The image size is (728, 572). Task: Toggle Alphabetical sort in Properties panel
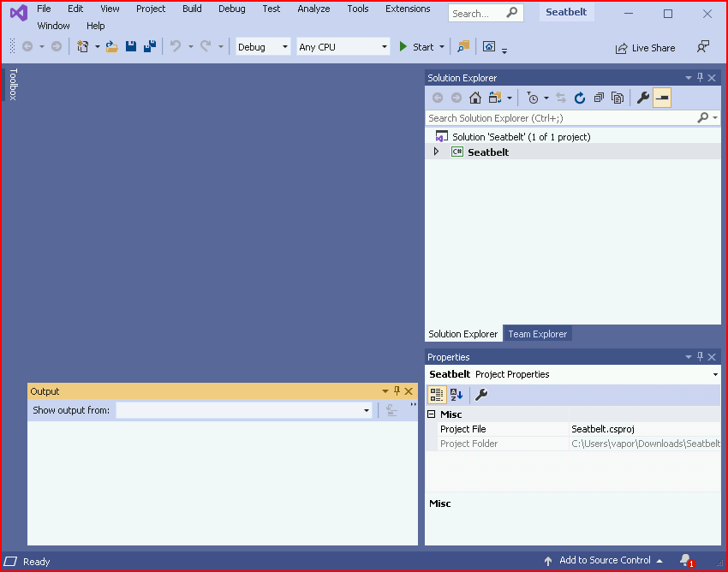[456, 395]
